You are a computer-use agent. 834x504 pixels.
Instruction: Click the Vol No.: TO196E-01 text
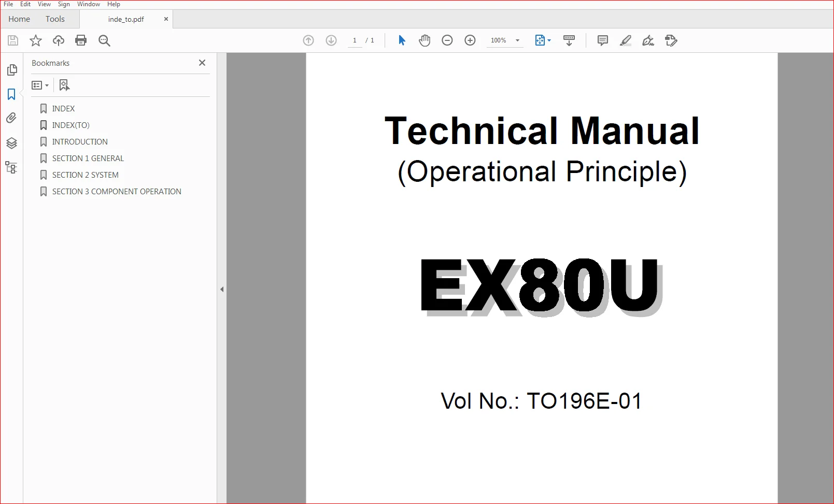point(542,401)
